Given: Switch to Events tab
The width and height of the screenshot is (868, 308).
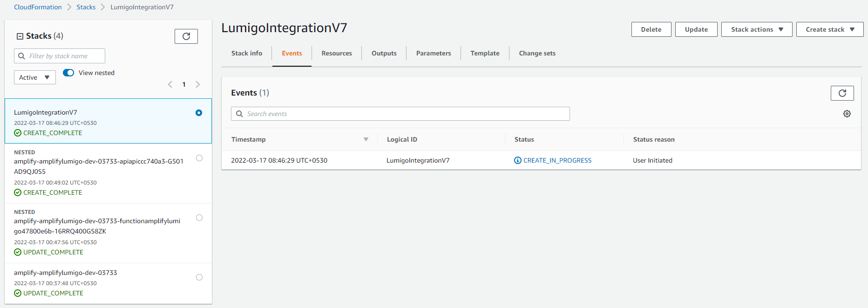Looking at the screenshot, I should pyautogui.click(x=292, y=53).
